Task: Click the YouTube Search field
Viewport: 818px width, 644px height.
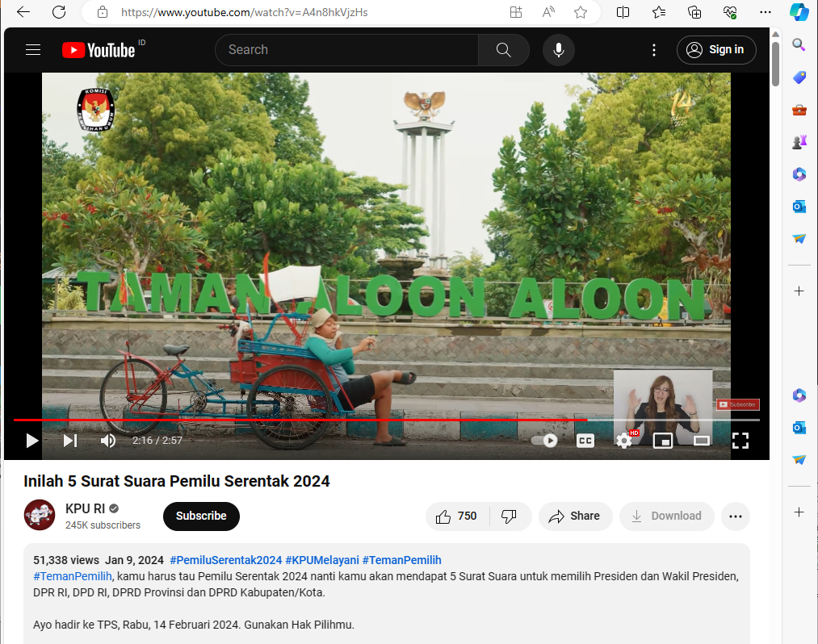Action: coord(346,49)
